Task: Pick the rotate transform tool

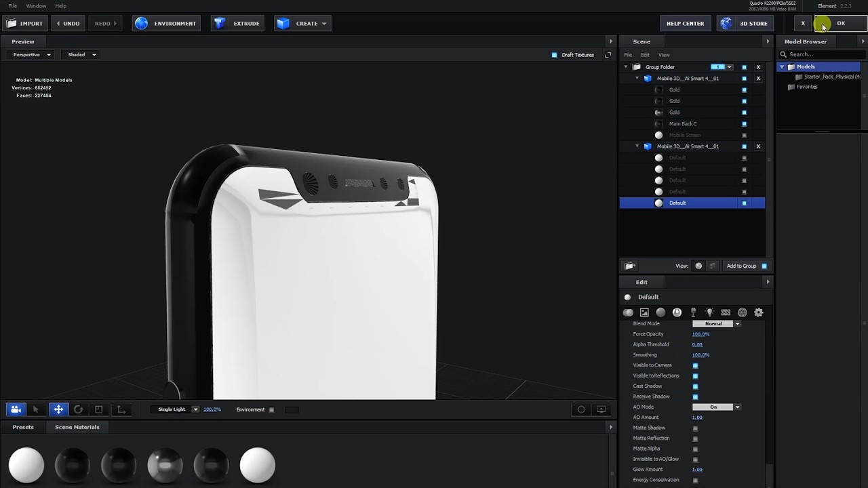Action: 78,409
